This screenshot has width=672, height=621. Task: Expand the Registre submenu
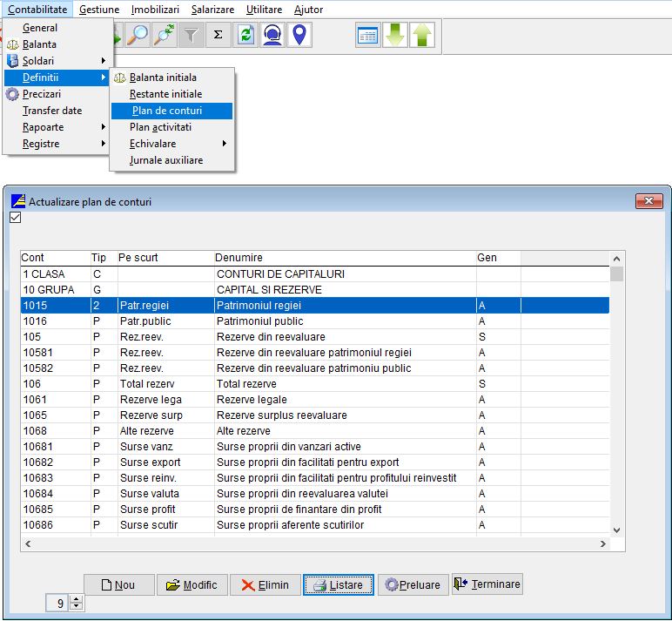point(104,144)
